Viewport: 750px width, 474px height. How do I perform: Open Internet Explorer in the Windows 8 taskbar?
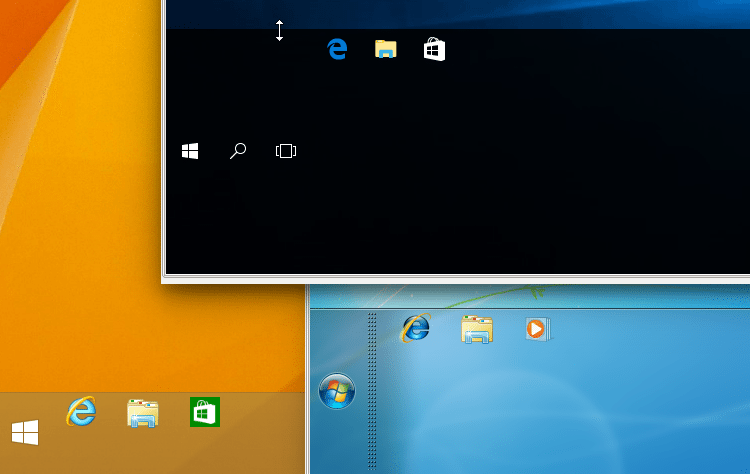point(81,411)
